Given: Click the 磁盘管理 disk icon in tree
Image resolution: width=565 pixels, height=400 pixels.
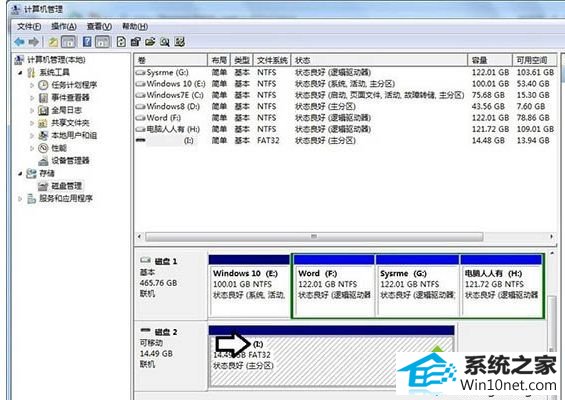Looking at the screenshot, I should [x=43, y=186].
